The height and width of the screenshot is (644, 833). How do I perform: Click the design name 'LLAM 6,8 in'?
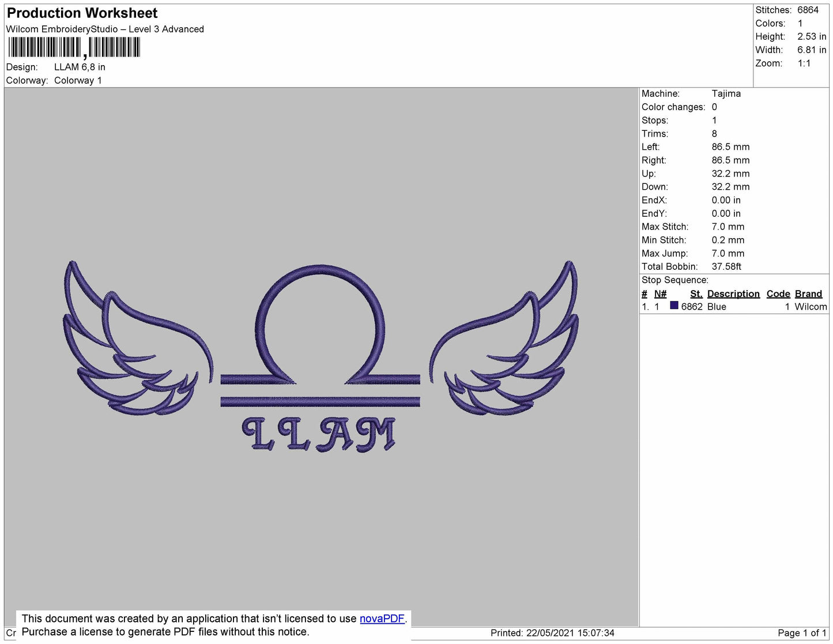(x=80, y=67)
